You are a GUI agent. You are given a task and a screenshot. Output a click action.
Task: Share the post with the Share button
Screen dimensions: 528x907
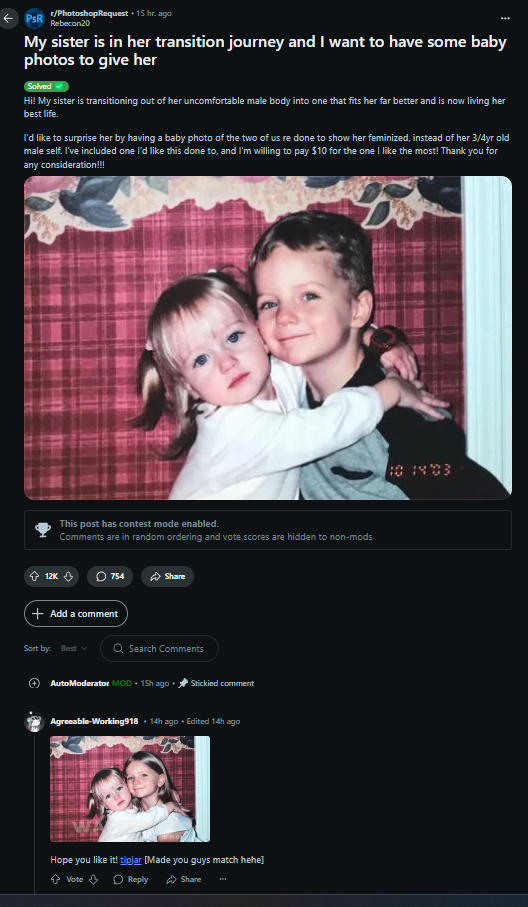[x=168, y=576]
